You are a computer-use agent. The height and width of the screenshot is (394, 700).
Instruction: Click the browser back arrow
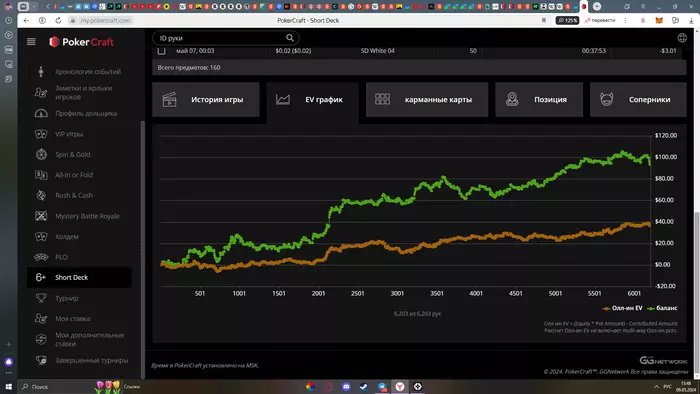pyautogui.click(x=26, y=21)
